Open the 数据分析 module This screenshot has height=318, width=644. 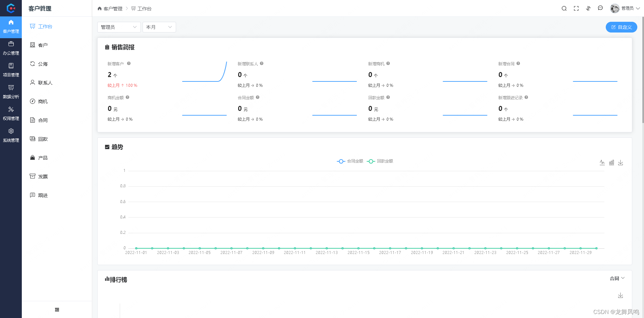coord(11,92)
